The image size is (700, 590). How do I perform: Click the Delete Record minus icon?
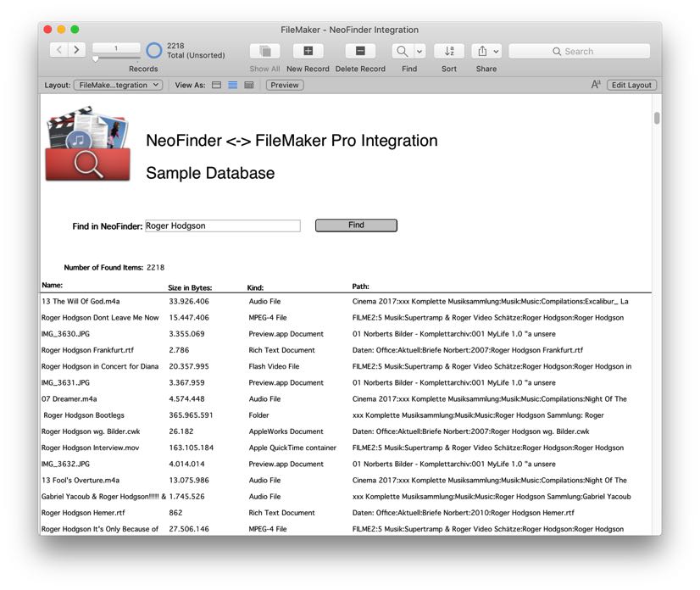tap(360, 51)
